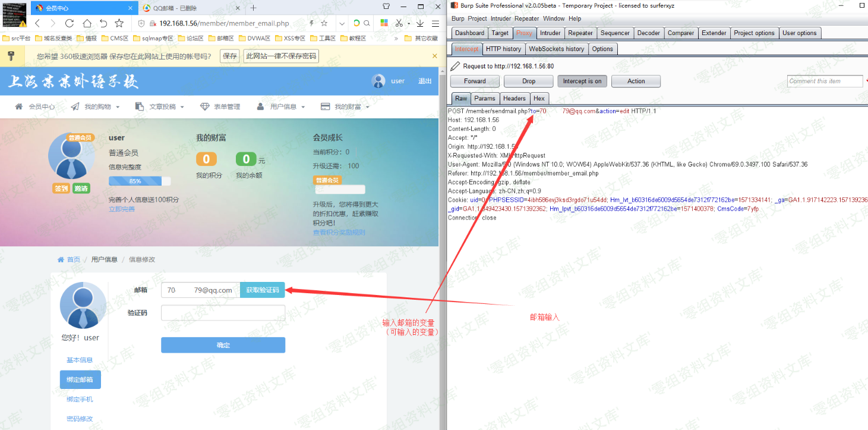Expand the 用户信息 dropdown menu
Screen dimensions: 868x430
click(281, 106)
